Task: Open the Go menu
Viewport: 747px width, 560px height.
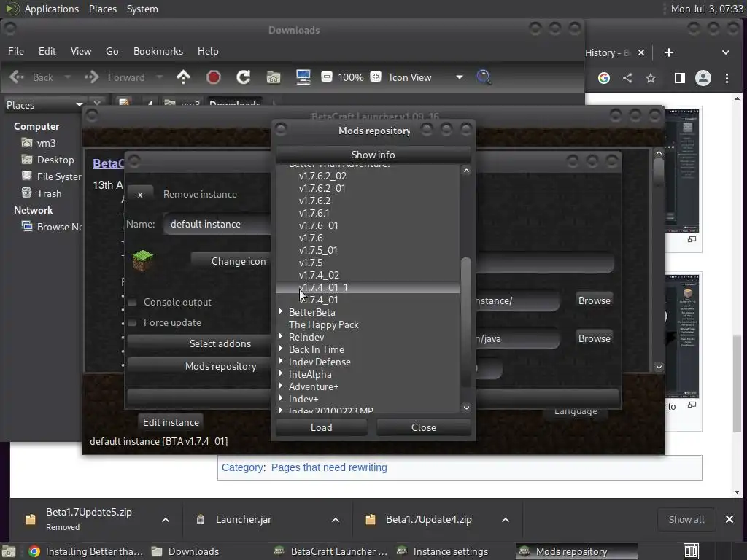Action: [x=112, y=51]
